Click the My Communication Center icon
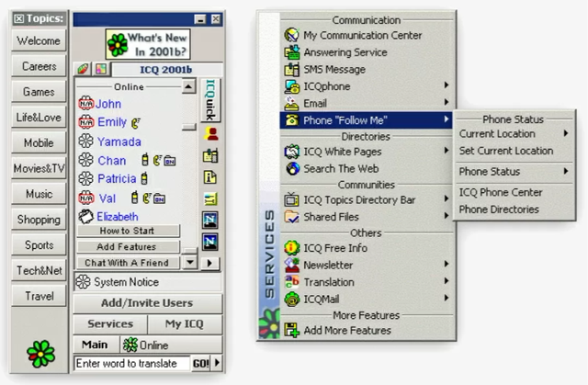Screen dimensions: 588x385 [292, 35]
